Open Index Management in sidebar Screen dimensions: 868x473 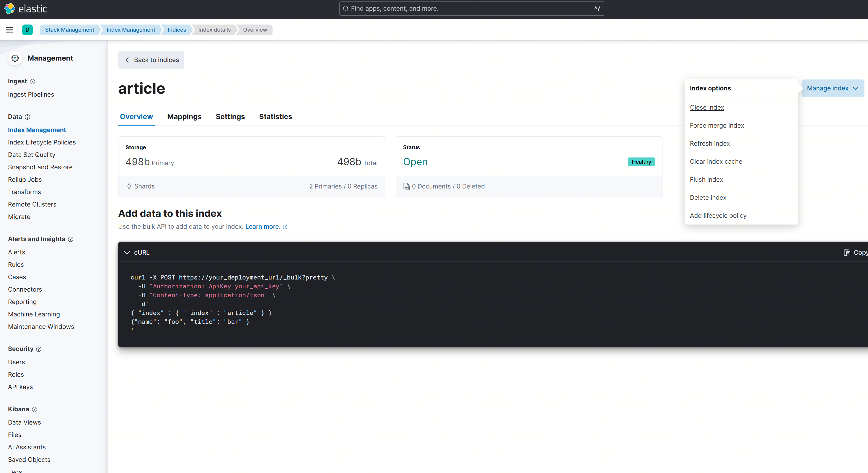[x=37, y=130]
